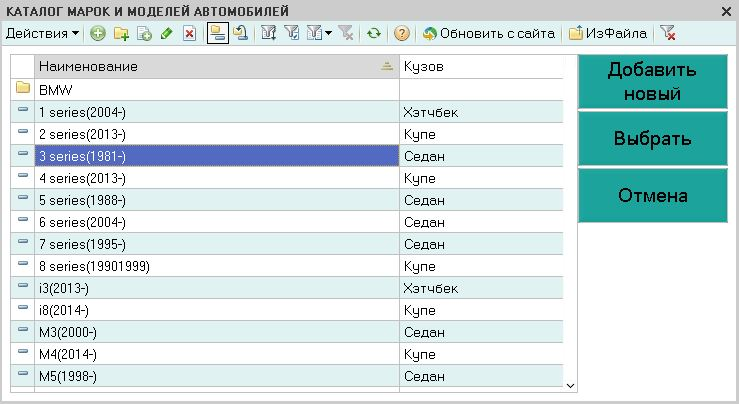This screenshot has width=739, height=404.
Task: Select the 1 series(2004-) row
Action: point(287,112)
